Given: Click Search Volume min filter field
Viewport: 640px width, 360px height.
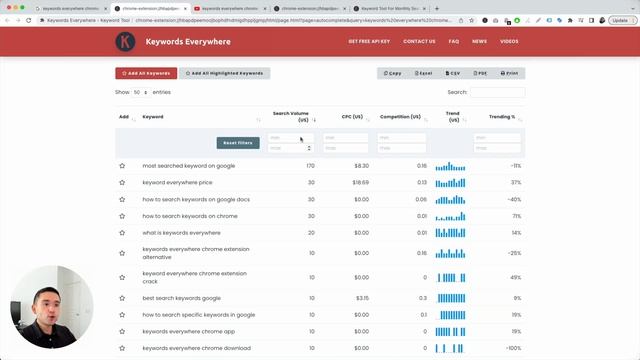Looking at the screenshot, I should point(291,138).
